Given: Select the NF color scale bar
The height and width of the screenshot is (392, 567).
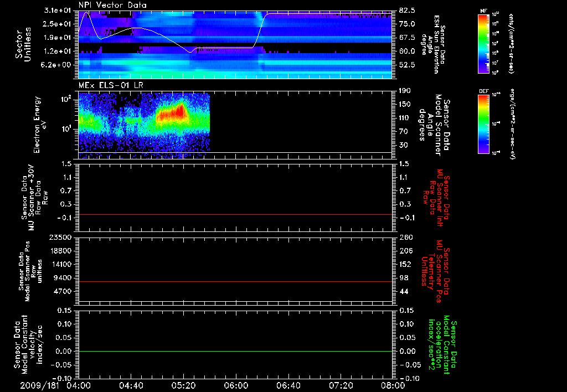Looking at the screenshot, I should pos(484,44).
